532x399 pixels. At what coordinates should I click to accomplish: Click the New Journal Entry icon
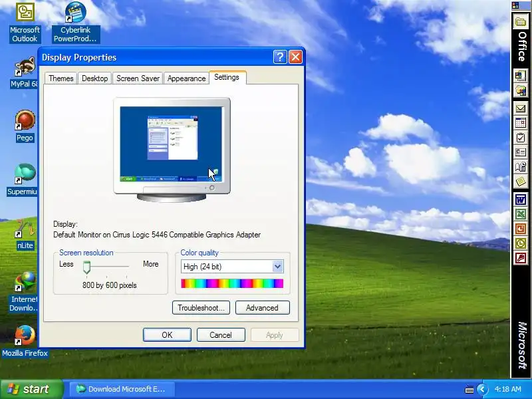tap(521, 167)
